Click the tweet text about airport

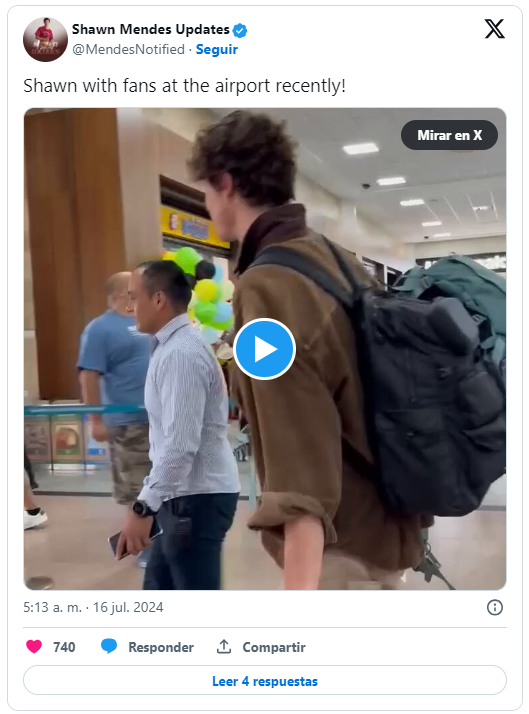point(184,86)
